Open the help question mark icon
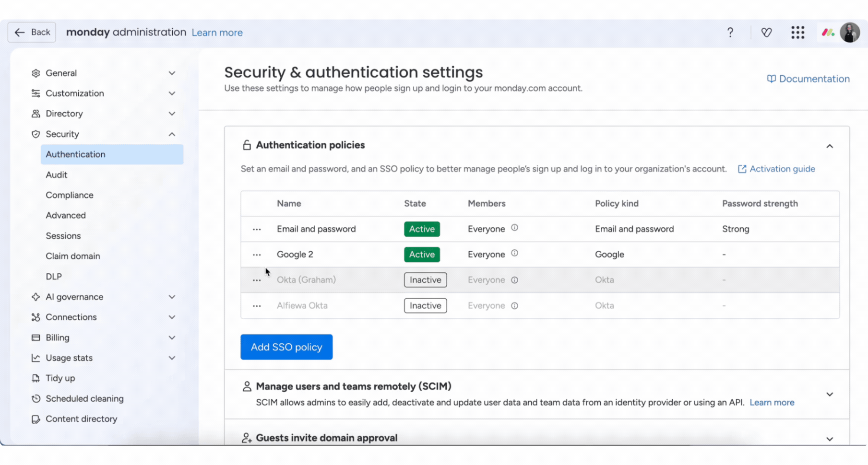This screenshot has height=465, width=868. 730,32
